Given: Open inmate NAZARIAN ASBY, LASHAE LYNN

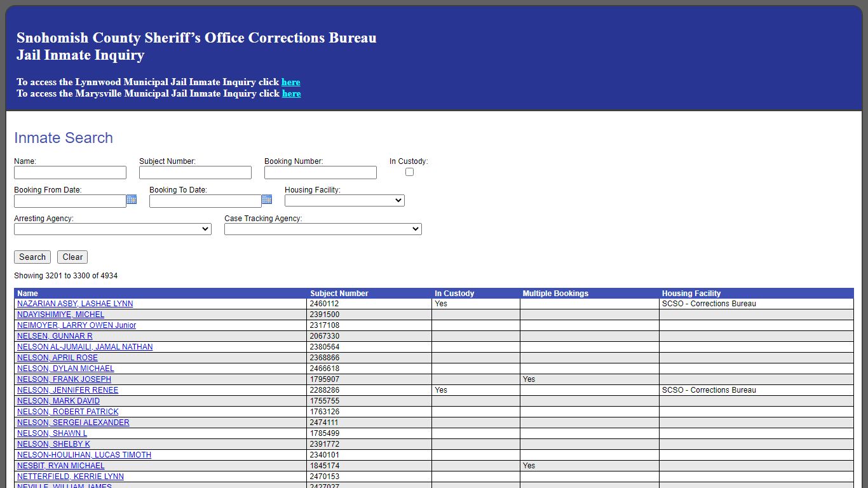Looking at the screenshot, I should click(x=75, y=304).
